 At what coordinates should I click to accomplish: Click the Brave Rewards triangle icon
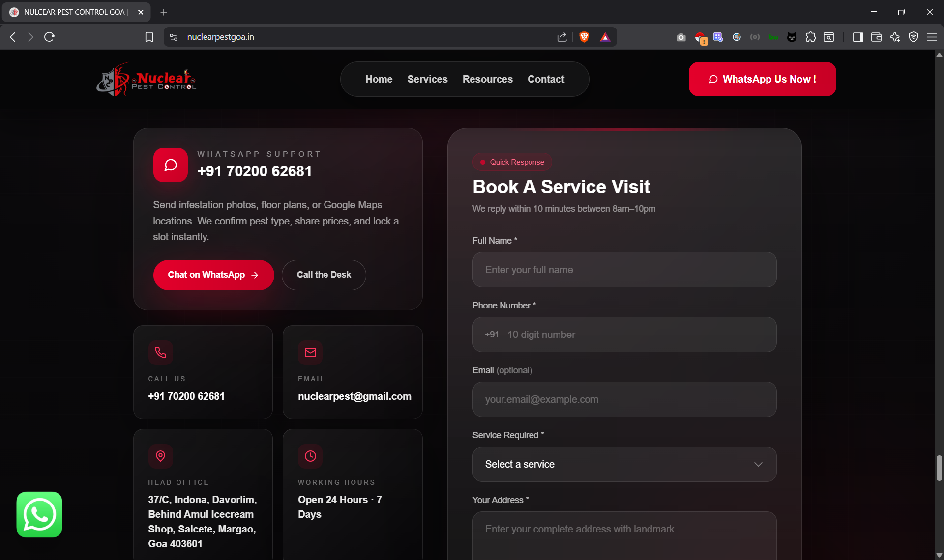pos(605,37)
